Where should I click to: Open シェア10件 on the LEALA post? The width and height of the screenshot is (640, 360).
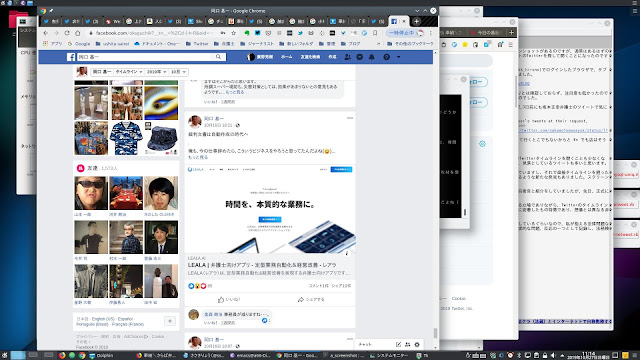[341, 286]
